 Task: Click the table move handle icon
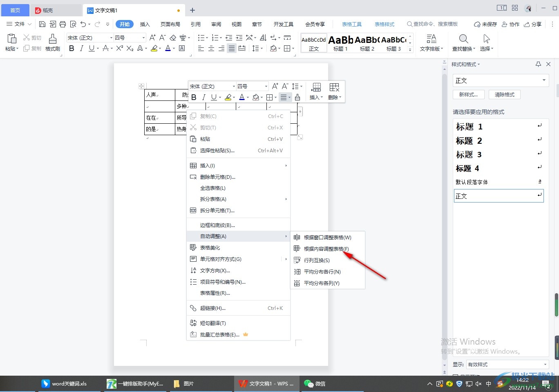pos(141,86)
